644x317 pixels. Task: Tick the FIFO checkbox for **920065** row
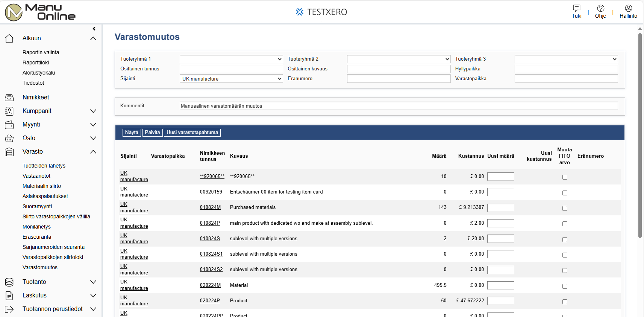[565, 177]
